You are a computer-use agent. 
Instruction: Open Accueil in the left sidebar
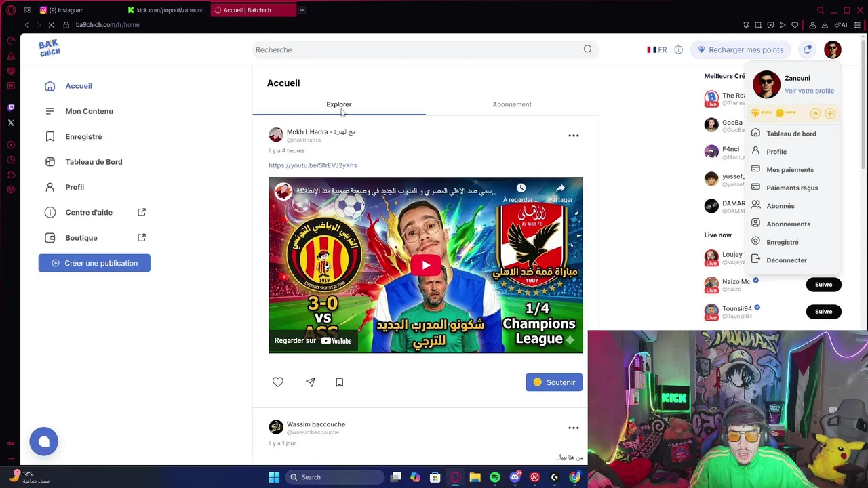point(68,86)
